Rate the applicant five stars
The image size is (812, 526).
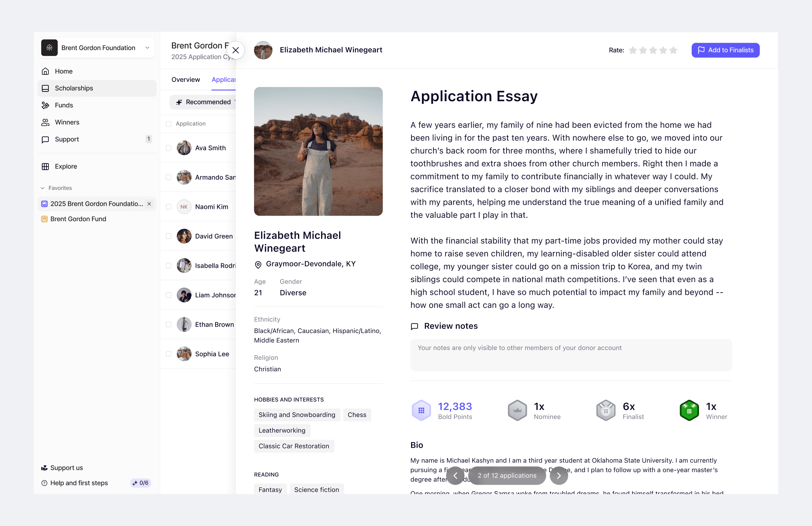click(x=673, y=50)
